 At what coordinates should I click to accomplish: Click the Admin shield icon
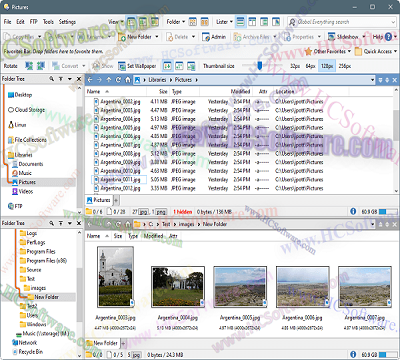[x=206, y=37]
